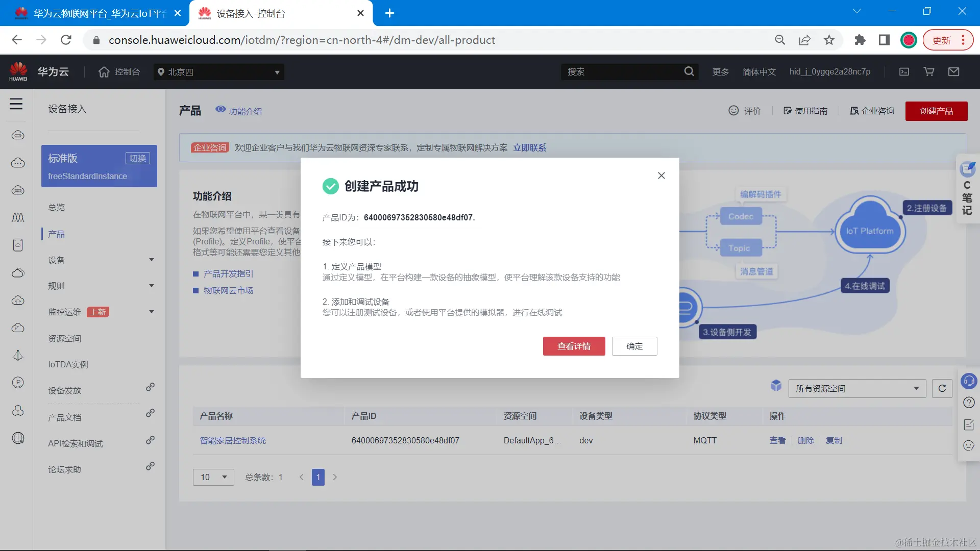
Task: Open the feedback edit note icon
Action: (968, 424)
